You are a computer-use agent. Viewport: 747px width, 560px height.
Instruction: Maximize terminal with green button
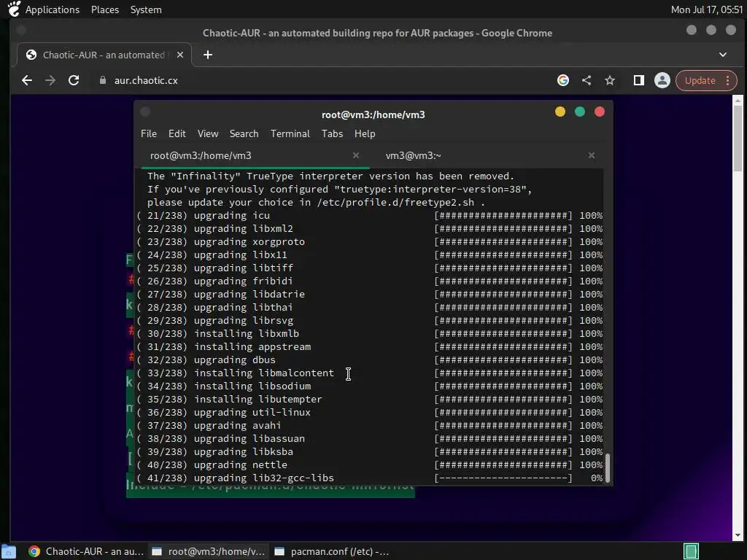click(580, 112)
